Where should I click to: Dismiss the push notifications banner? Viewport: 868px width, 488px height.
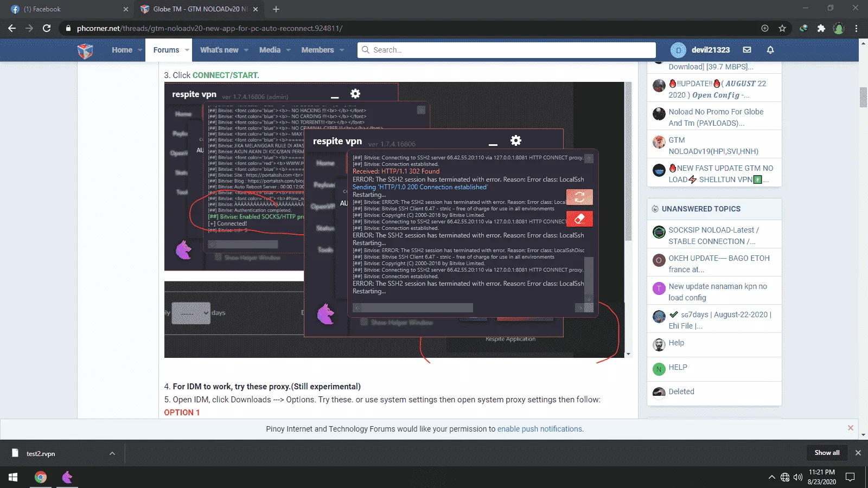pos(850,428)
